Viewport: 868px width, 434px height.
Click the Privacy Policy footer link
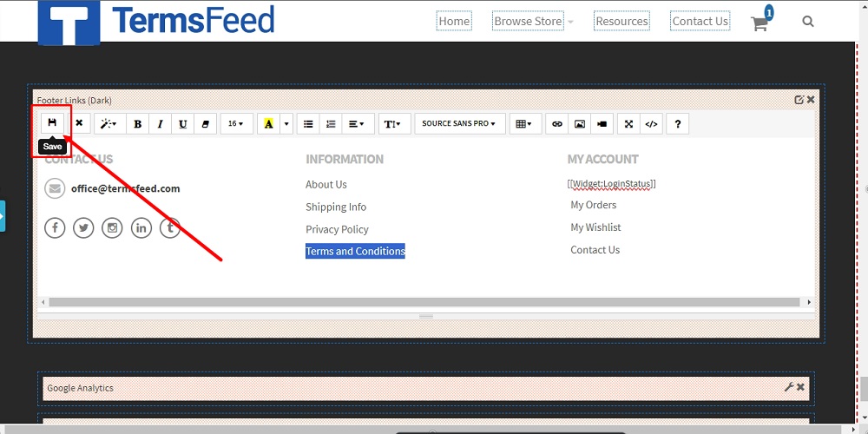point(337,229)
